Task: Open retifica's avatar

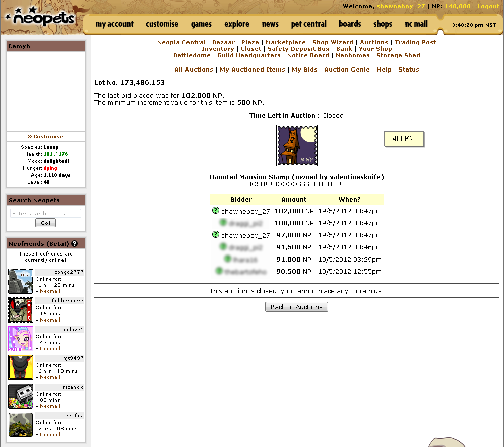Action: [21, 425]
